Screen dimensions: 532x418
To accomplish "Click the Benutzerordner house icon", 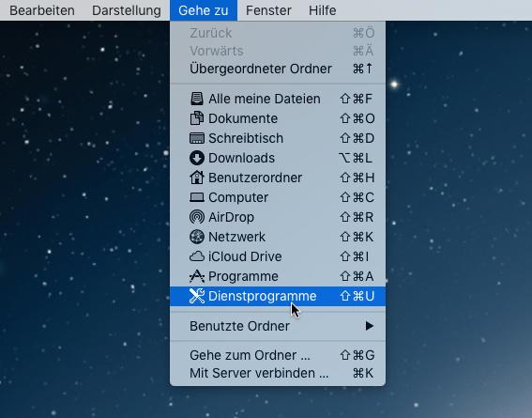I will pos(197,178).
